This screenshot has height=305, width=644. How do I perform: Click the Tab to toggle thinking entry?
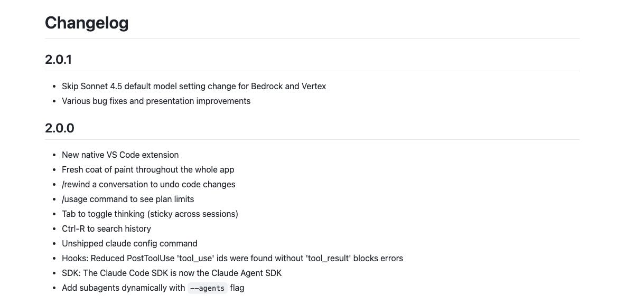point(150,214)
